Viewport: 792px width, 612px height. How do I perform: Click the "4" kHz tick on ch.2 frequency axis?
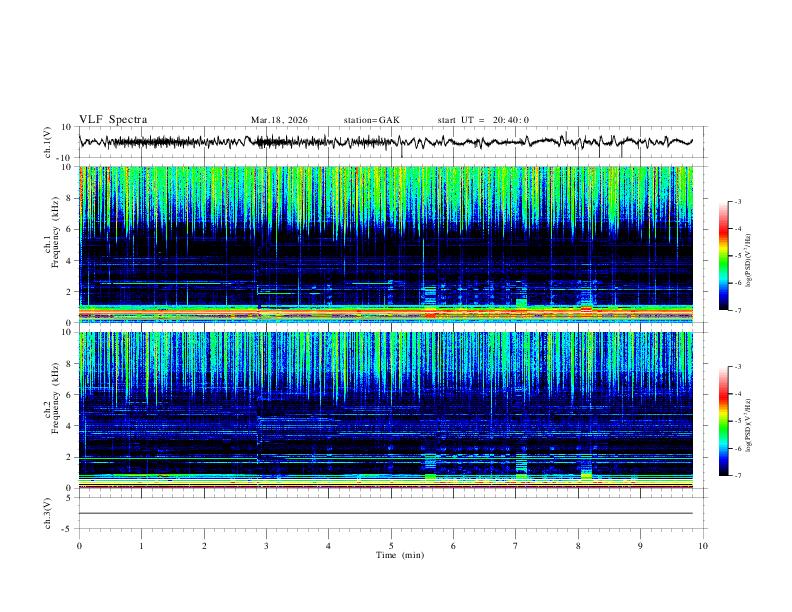pos(71,426)
